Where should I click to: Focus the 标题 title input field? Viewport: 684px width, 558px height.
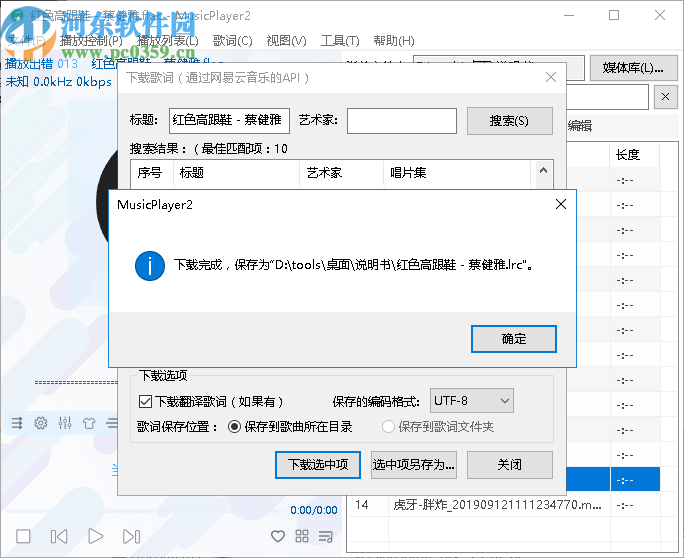coord(229,120)
